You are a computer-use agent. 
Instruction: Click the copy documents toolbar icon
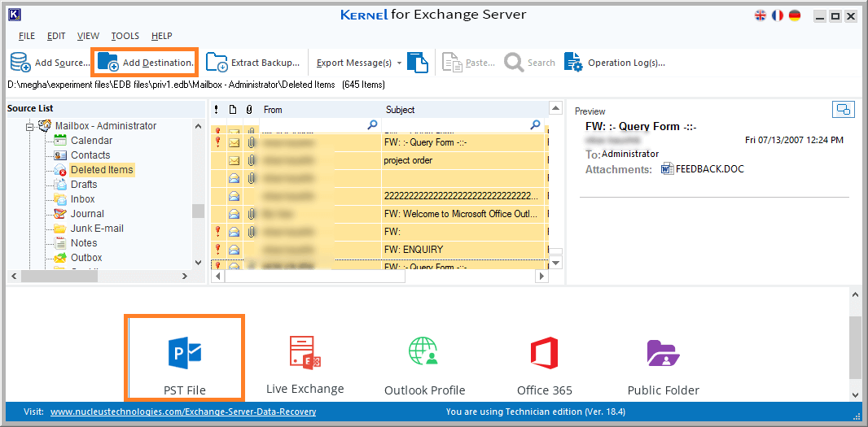(418, 63)
